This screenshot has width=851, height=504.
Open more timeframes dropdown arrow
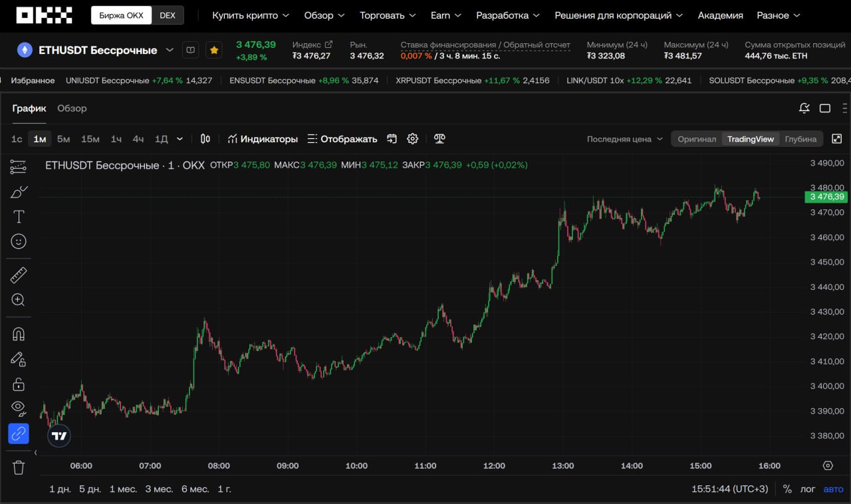point(180,139)
